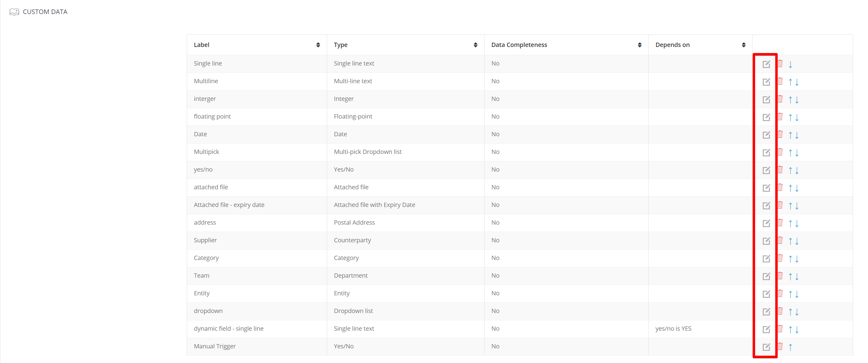Screen dimensions: 868x363
Task: Click the Custom Data heading icon
Action: pos(14,12)
